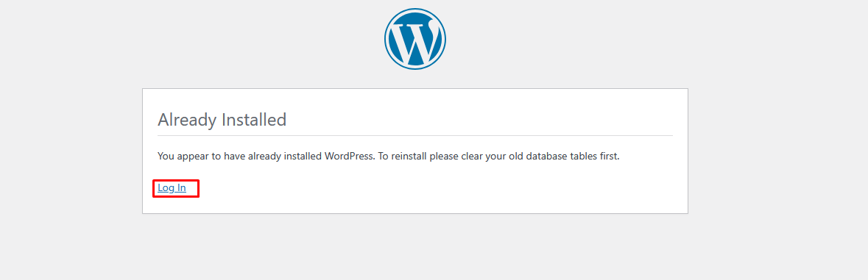The image size is (868, 280).
Task: Click the gray background left of the panel
Action: pos(71,151)
